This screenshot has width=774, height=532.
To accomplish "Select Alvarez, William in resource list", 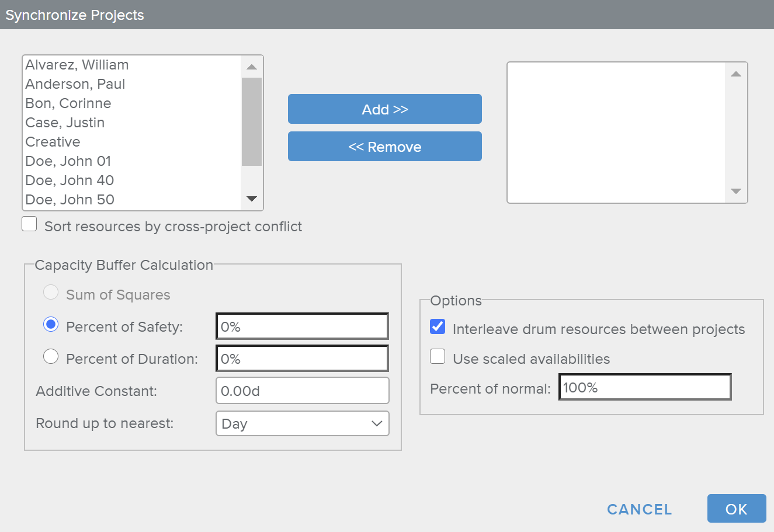I will (77, 65).
